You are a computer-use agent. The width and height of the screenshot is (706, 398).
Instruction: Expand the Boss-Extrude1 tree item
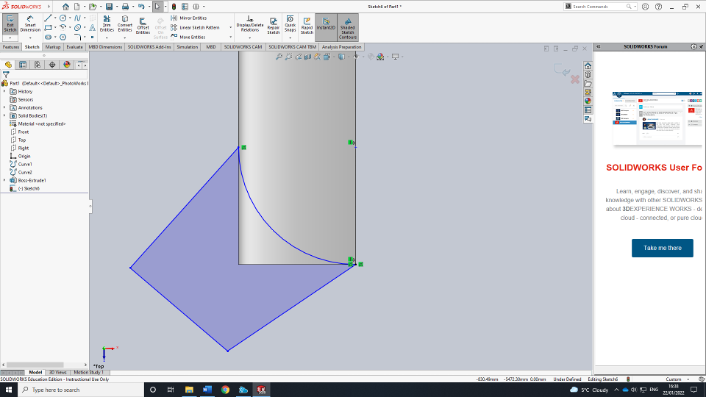pos(5,180)
